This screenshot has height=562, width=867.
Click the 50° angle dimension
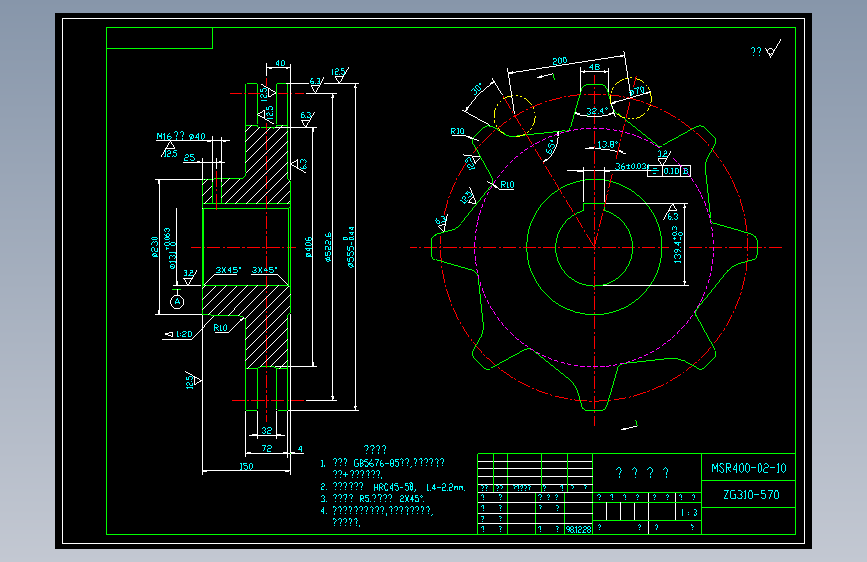(551, 146)
